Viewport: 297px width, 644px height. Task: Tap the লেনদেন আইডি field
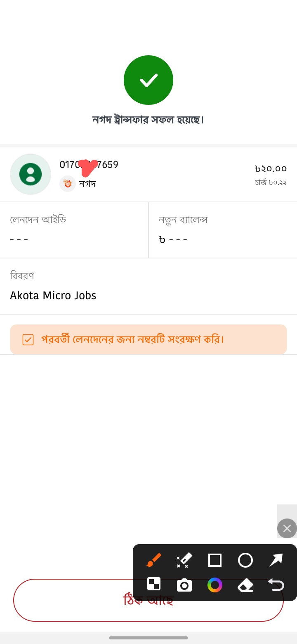click(x=74, y=230)
